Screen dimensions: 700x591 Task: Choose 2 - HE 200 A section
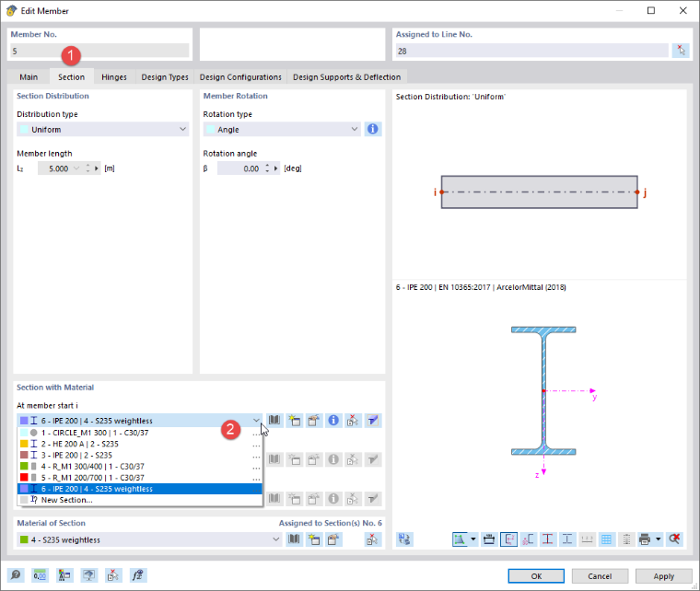coord(140,444)
